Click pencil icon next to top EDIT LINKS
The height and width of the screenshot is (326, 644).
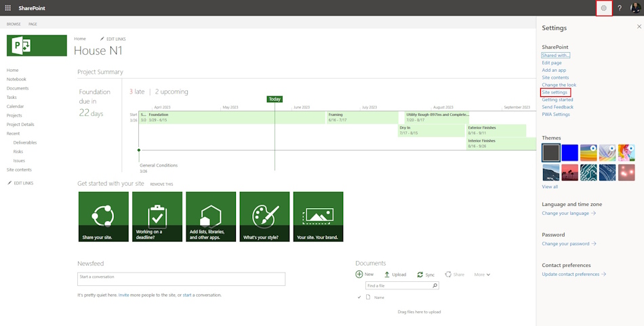(x=102, y=39)
